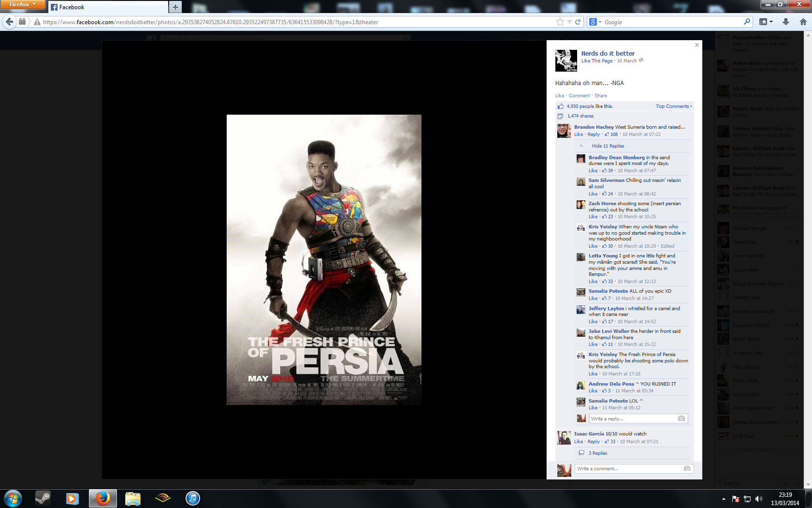812x508 pixels.
Task: Click Edited on Kris Yeisley's reply
Action: (667, 246)
